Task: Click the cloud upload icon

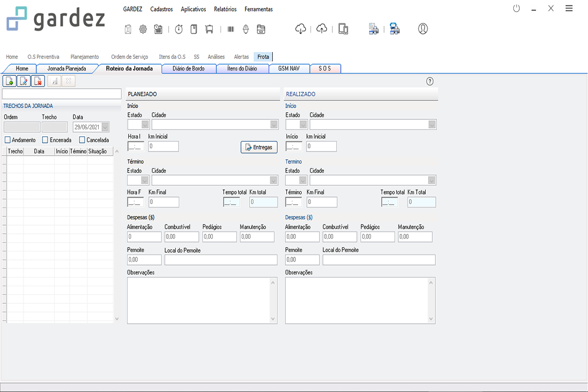Action: click(322, 28)
